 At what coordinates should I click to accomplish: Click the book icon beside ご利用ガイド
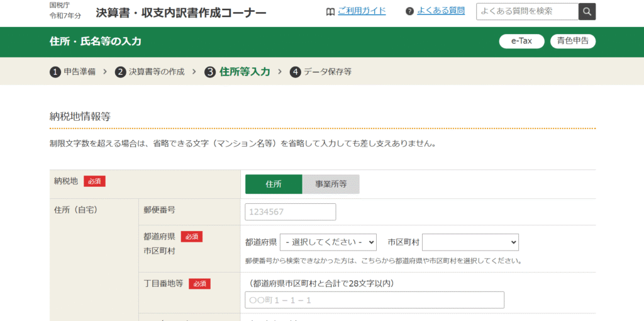tap(330, 11)
